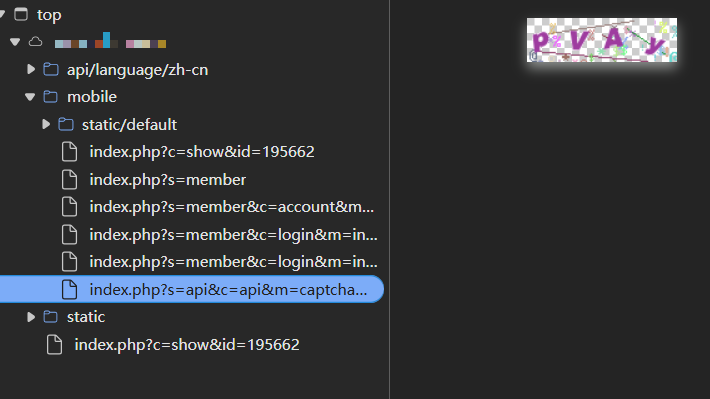Viewport: 710px width, 399px height.
Task: Click the bottom static folder icon
Action: [x=51, y=317]
